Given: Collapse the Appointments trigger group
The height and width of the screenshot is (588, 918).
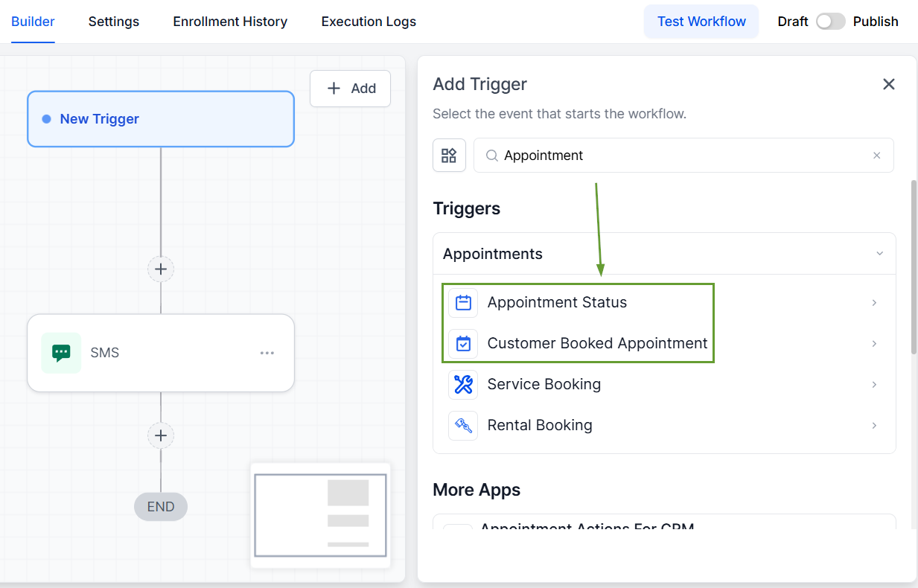Looking at the screenshot, I should (879, 254).
